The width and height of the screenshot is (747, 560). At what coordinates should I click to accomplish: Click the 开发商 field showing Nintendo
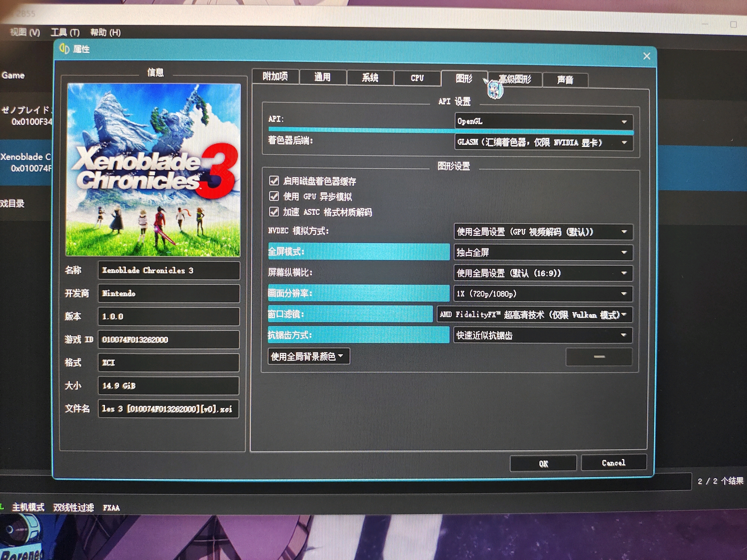pyautogui.click(x=169, y=293)
